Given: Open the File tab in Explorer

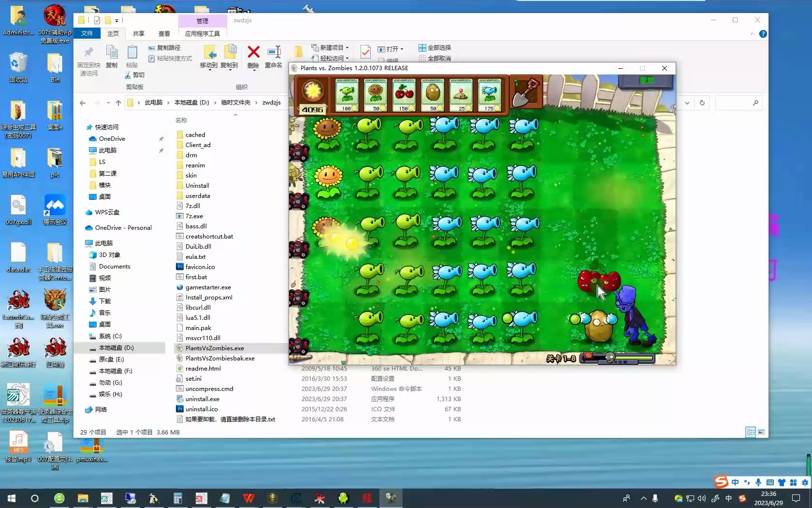Looking at the screenshot, I should pyautogui.click(x=87, y=33).
